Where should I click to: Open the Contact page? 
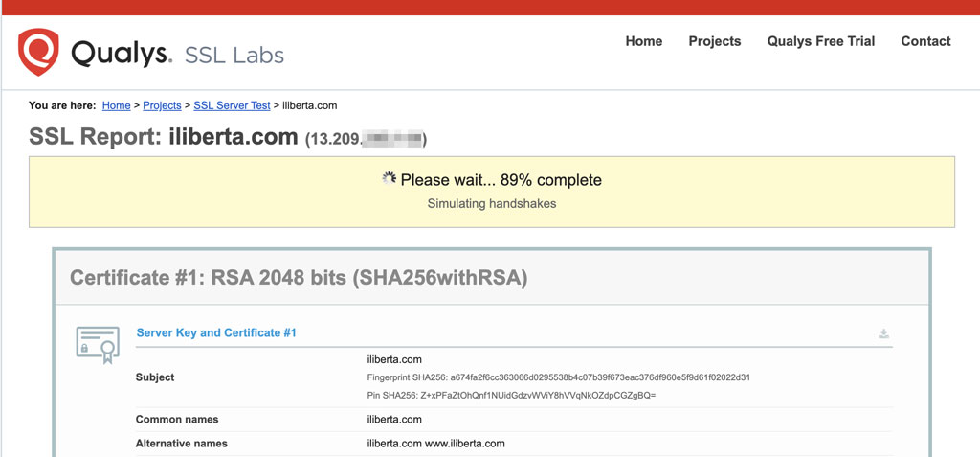(925, 41)
